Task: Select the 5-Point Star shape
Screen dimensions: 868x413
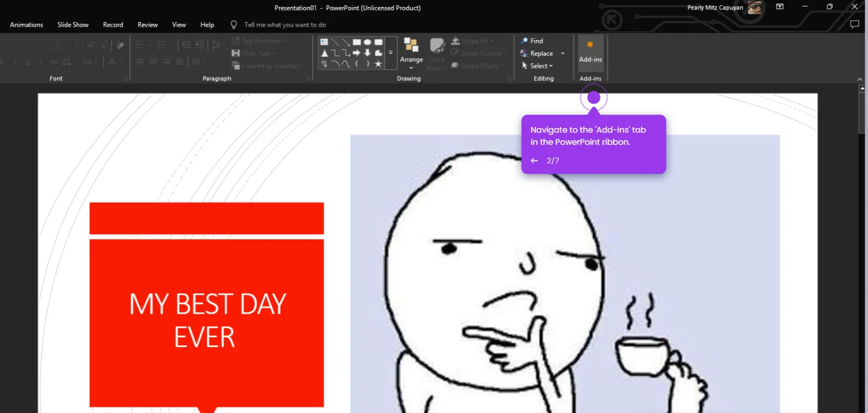Action: coord(378,64)
